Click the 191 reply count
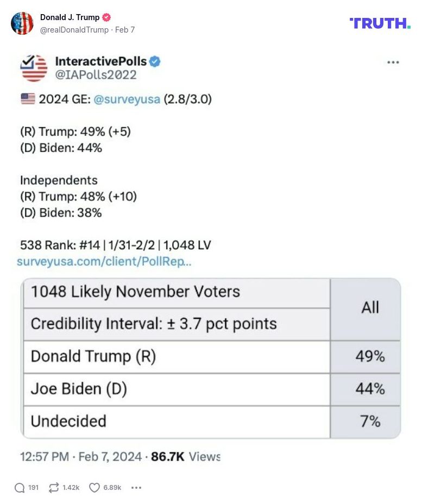422x504 pixels. 33,488
